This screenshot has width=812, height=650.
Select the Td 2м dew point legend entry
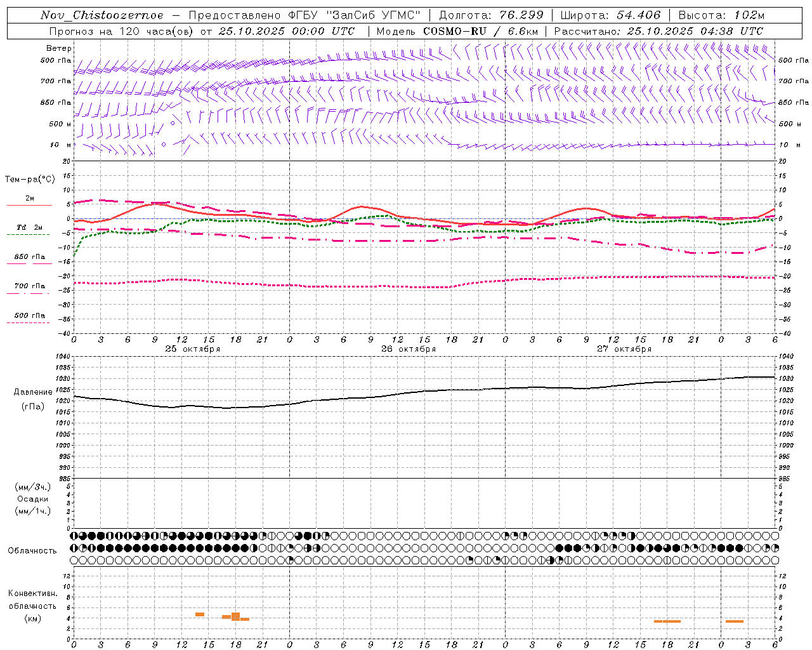[x=29, y=230]
